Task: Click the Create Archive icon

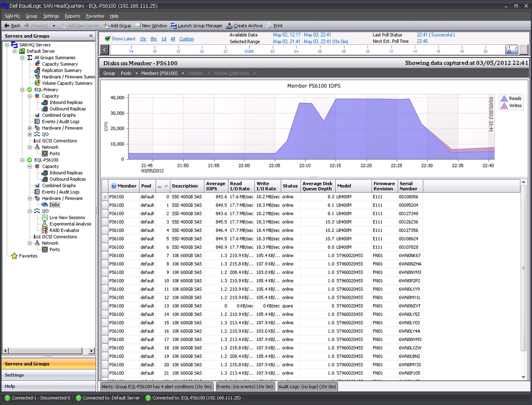Action: [x=229, y=26]
